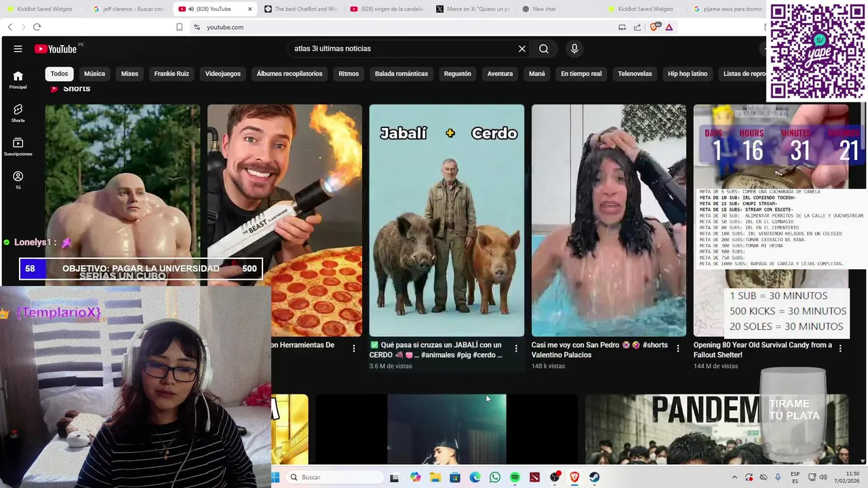Select the Frankie Ruiz chip
Viewport: 868px width, 488px height.
(x=172, y=74)
